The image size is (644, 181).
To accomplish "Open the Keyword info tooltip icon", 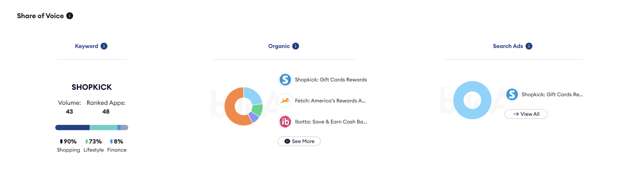I will click(x=104, y=46).
